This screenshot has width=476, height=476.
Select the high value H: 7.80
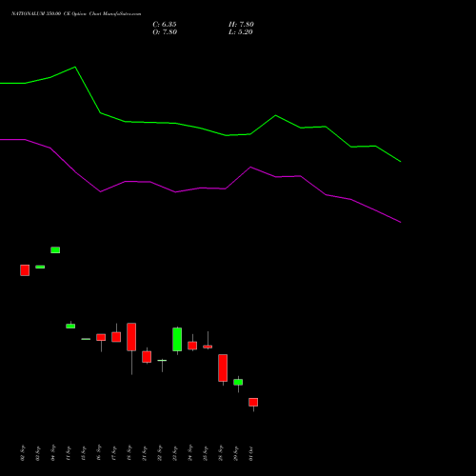tap(241, 25)
